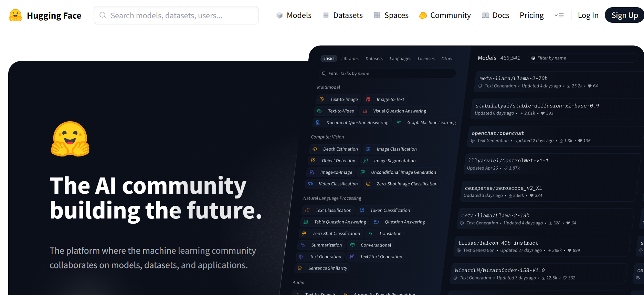Select the Licenses filter tab
This screenshot has height=295, width=644.
(426, 59)
